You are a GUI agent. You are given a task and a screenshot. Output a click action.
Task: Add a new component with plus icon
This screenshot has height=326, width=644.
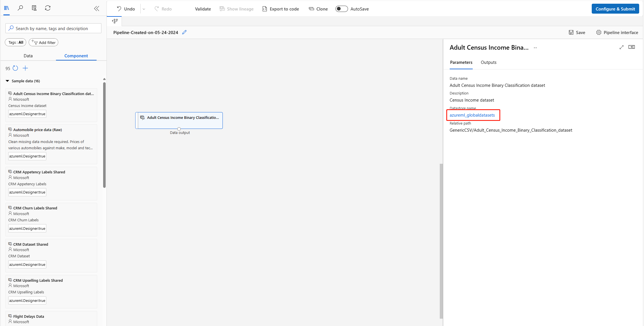(x=25, y=68)
